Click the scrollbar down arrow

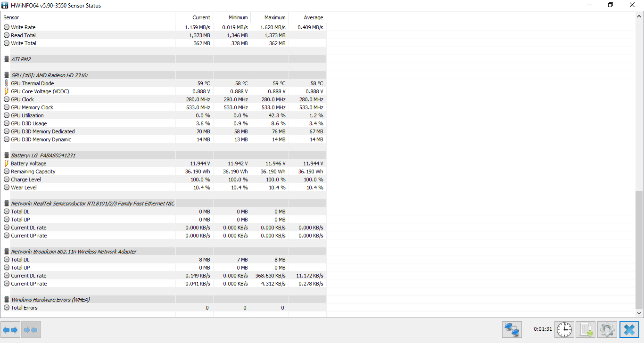pos(639,313)
